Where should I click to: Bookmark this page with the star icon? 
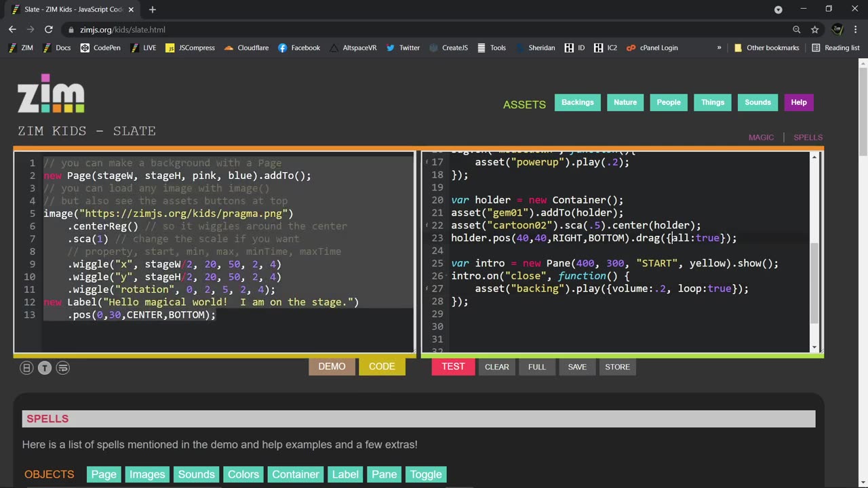point(815,30)
